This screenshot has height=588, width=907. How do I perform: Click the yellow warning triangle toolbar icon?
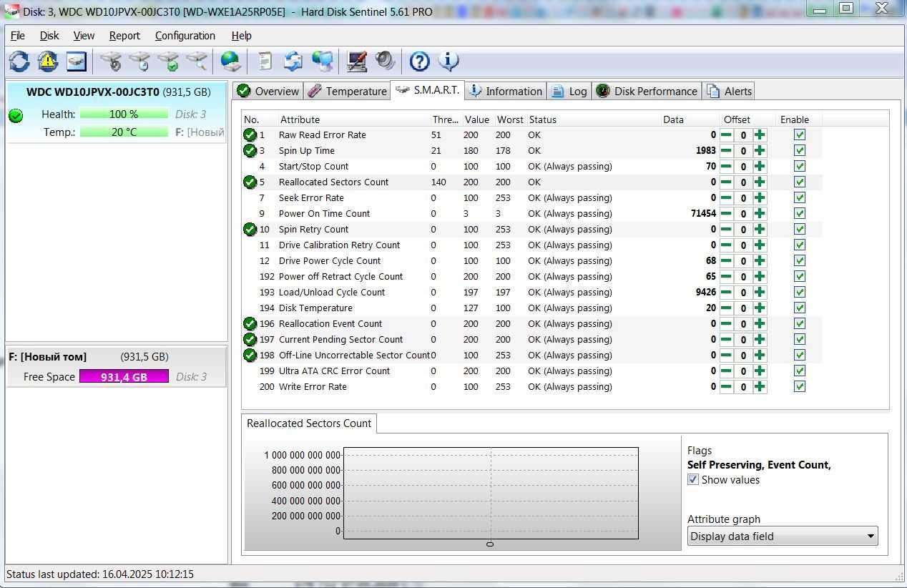coord(48,61)
